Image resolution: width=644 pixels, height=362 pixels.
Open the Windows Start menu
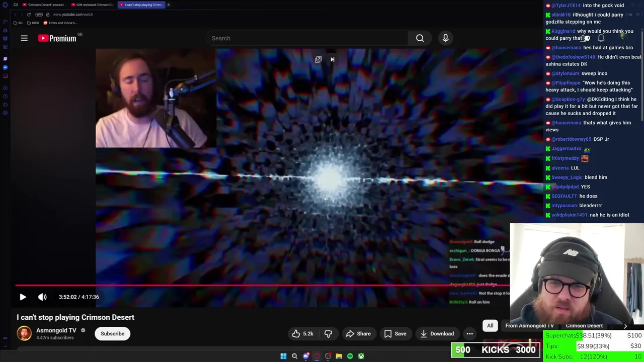[x=283, y=356]
